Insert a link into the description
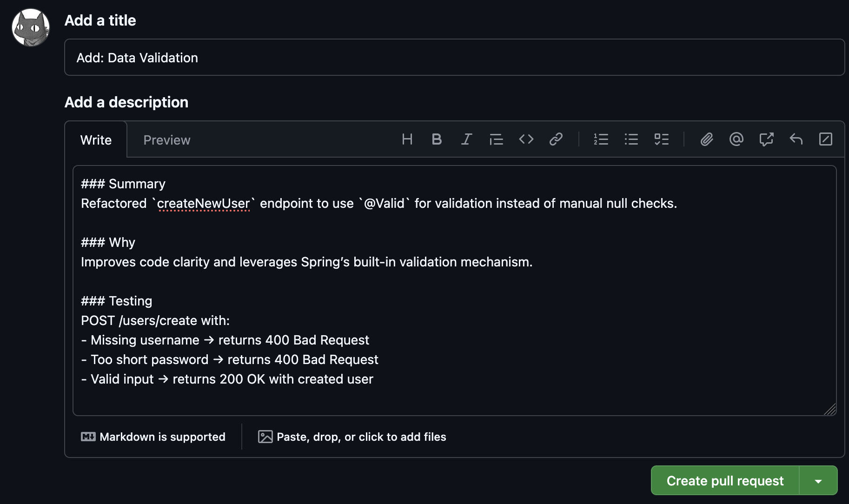849x504 pixels. [556, 139]
